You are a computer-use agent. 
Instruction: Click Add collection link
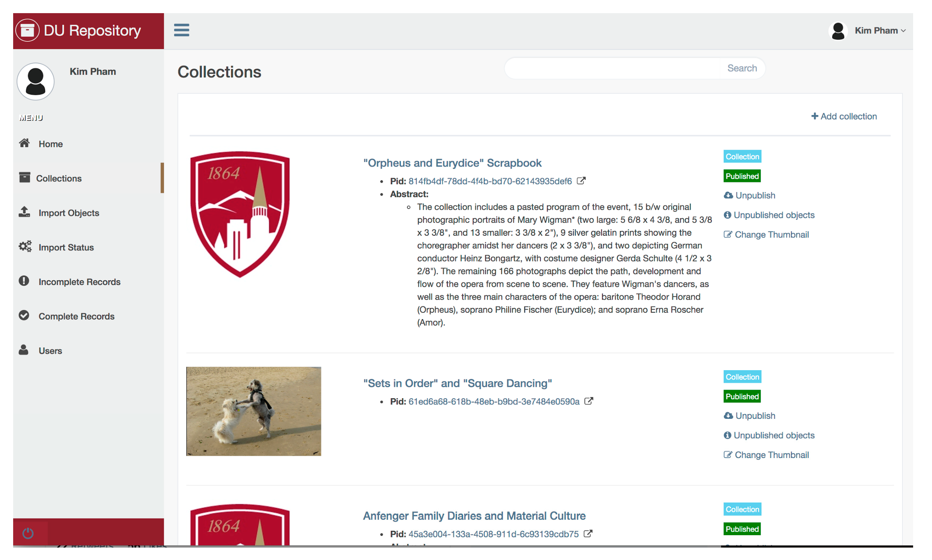[844, 116]
